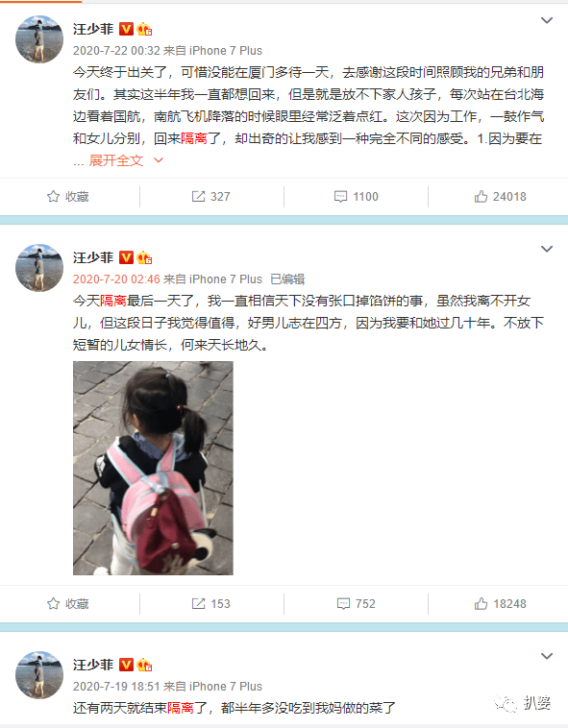
Task: Favorite the 2020-7-20 post via star icon
Action: (67, 603)
